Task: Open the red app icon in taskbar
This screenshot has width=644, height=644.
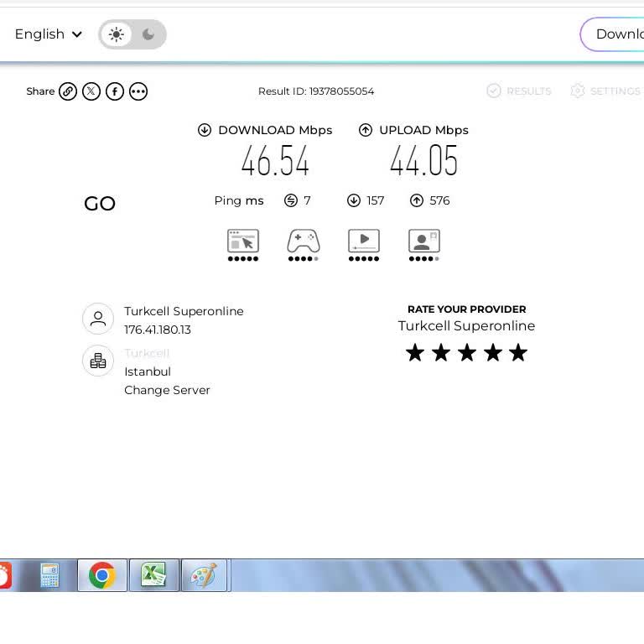Action: click(5, 575)
